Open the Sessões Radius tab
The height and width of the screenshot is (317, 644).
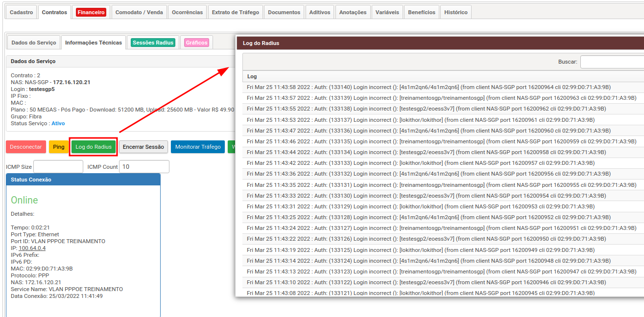pyautogui.click(x=153, y=43)
